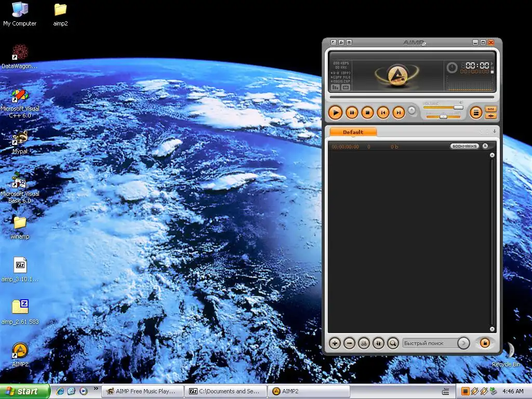Launch Windows Media Player from Quick Launch
The width and height of the screenshot is (532, 399).
click(84, 391)
